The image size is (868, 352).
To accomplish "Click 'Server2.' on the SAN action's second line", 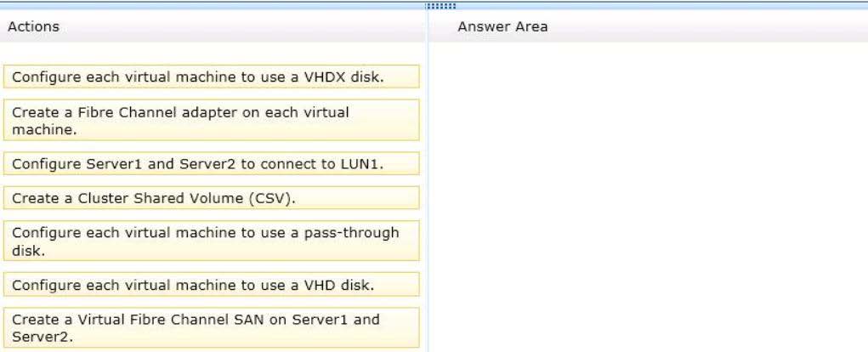I will pos(42,337).
